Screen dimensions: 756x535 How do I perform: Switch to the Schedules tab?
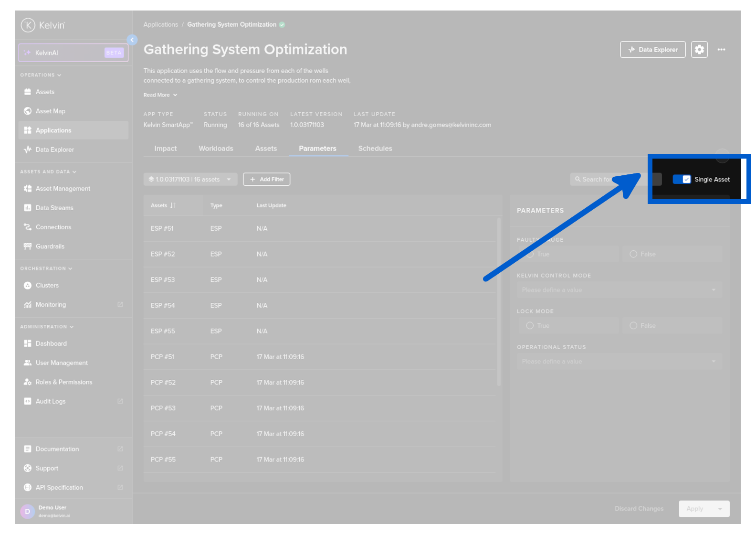(375, 149)
